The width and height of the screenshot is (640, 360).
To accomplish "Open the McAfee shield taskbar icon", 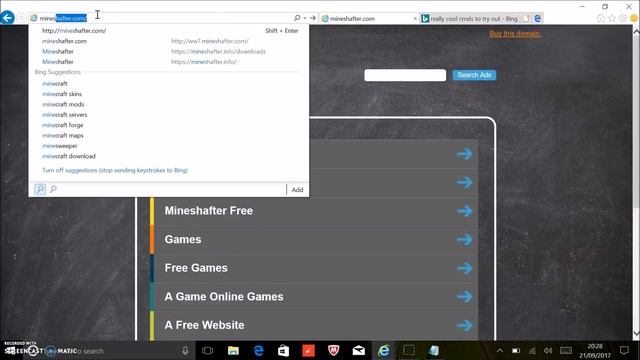I will coord(333,351).
